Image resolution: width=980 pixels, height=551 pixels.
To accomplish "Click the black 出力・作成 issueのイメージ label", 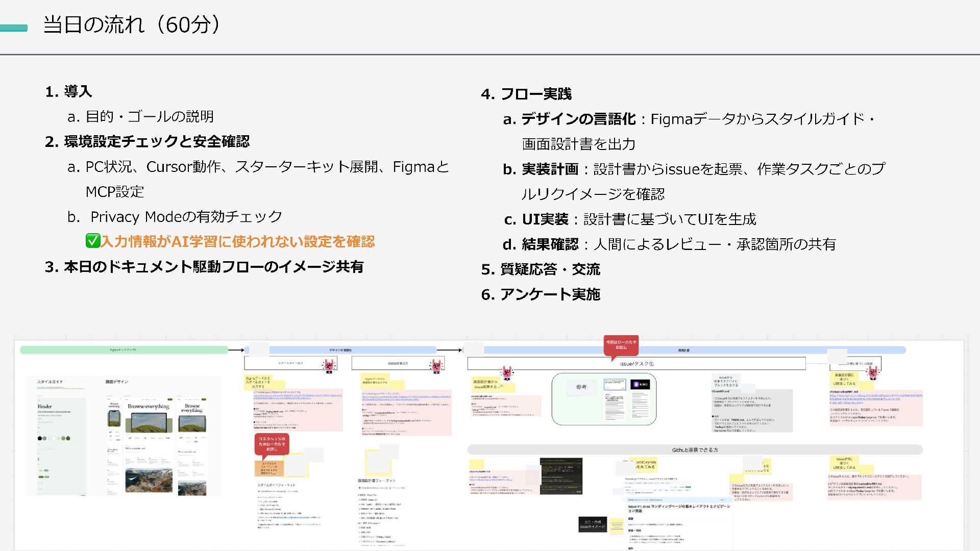I will click(592, 524).
